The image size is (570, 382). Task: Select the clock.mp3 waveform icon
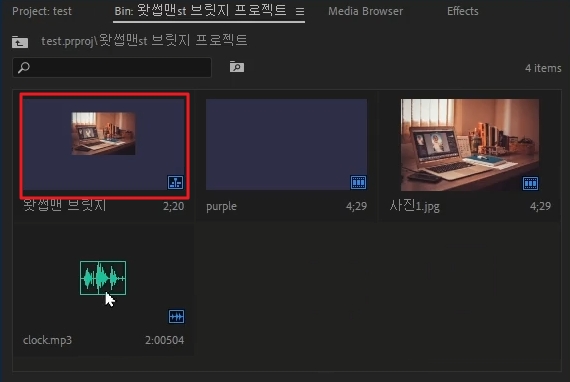(x=103, y=278)
